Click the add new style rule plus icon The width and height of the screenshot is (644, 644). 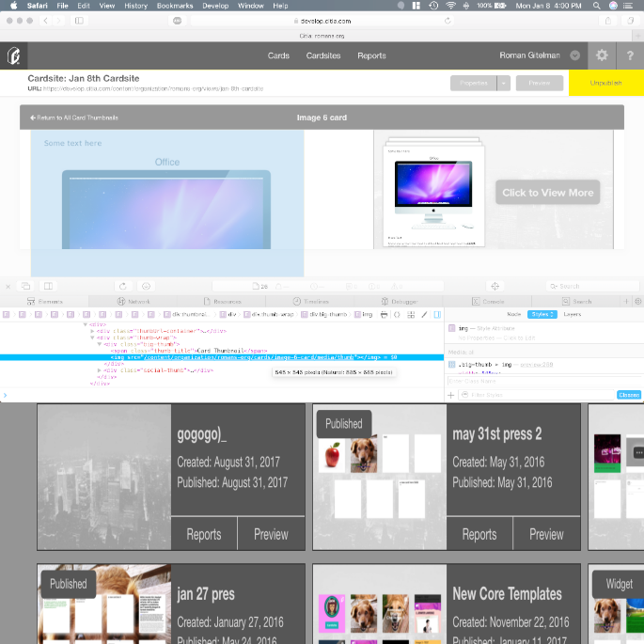tap(450, 395)
